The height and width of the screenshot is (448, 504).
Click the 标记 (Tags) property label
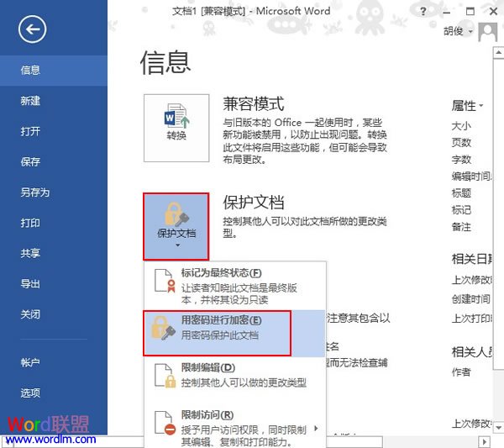point(461,210)
